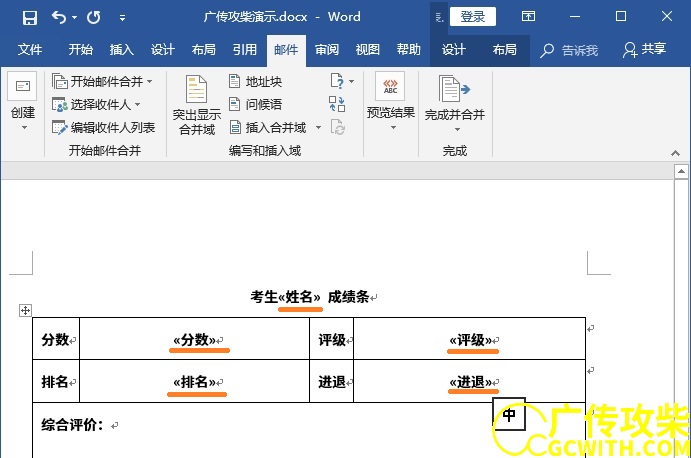This screenshot has width=691, height=458.
Task: Switch to the 布局 tab beside 引用
Action: point(204,49)
